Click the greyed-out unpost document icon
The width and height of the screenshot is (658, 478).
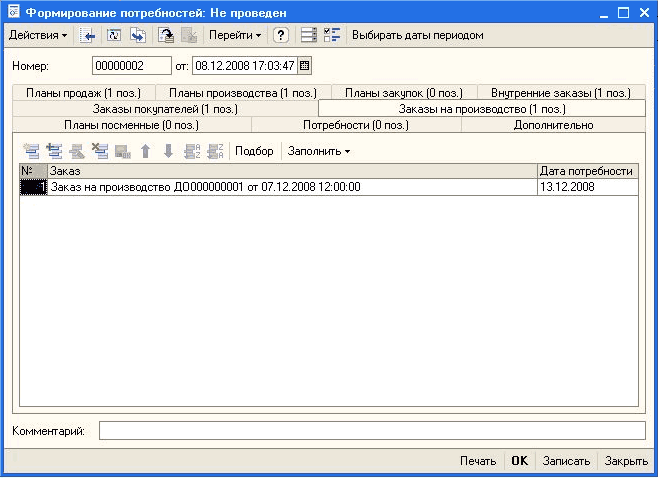[x=189, y=35]
